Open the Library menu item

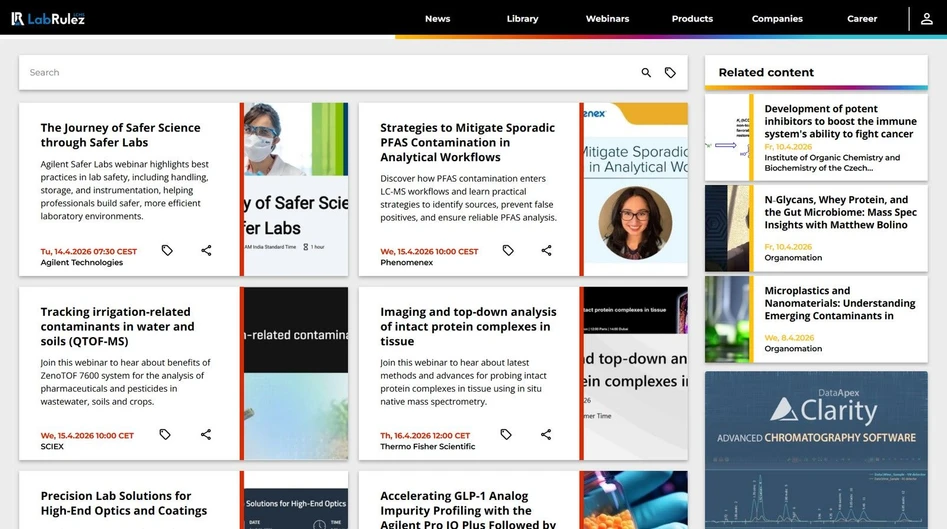click(x=522, y=19)
